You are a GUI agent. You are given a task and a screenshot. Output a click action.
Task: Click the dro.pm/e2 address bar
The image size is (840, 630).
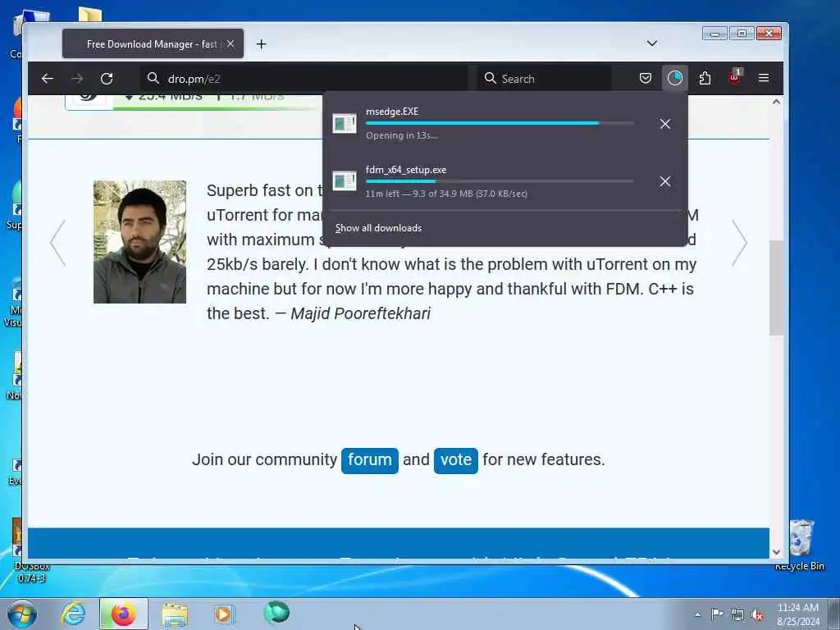tap(304, 79)
